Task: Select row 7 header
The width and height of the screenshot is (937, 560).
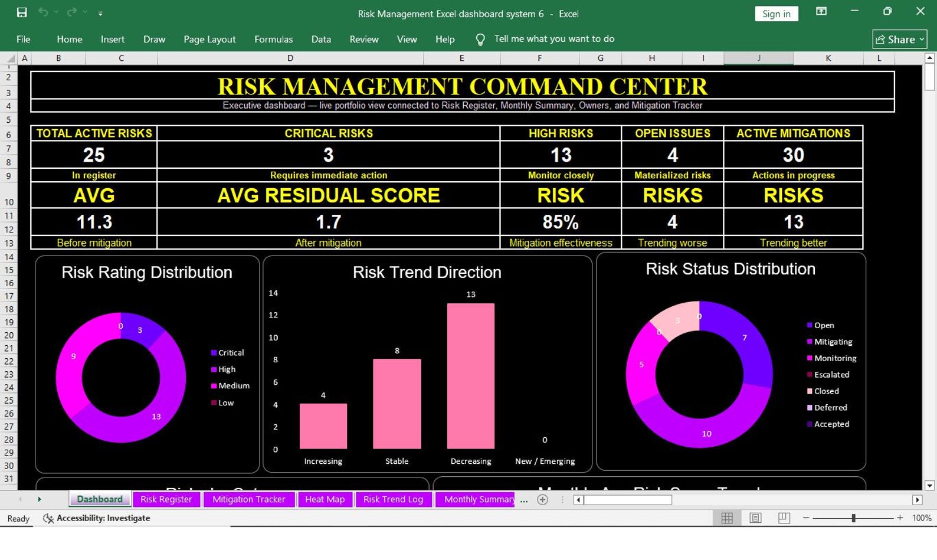Action: tap(9, 149)
